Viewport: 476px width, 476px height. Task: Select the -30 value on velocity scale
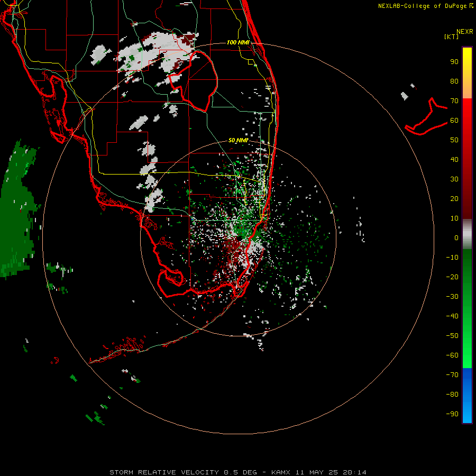(452, 297)
